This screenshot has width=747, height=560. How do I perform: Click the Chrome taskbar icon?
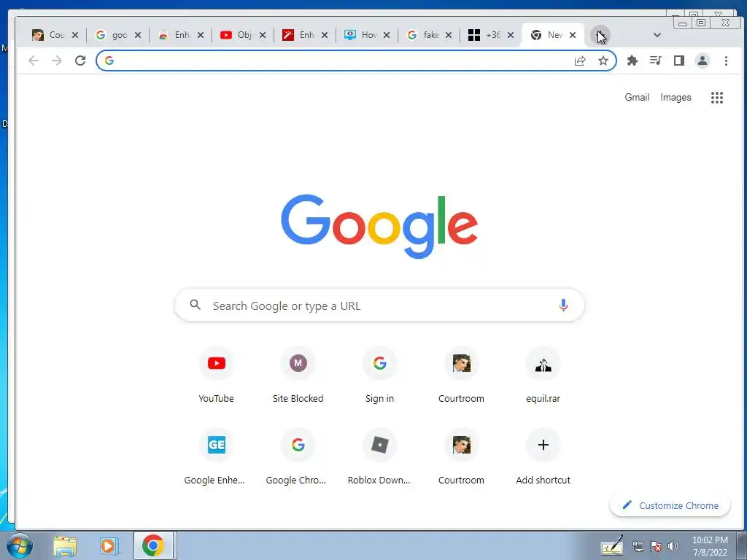pos(153,545)
